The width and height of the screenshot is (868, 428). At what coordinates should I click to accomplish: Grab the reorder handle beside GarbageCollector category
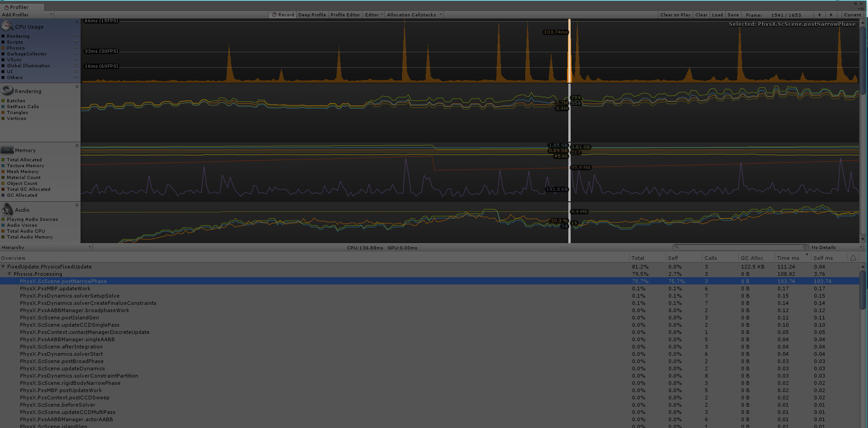pos(76,54)
